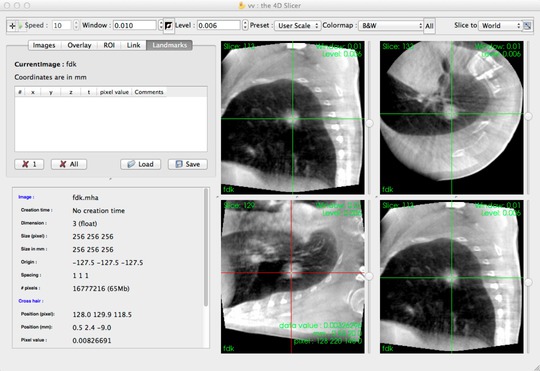Viewport: 540px width, 371px height.
Task: Click red X icon on the '1' delete button
Action: click(x=25, y=164)
